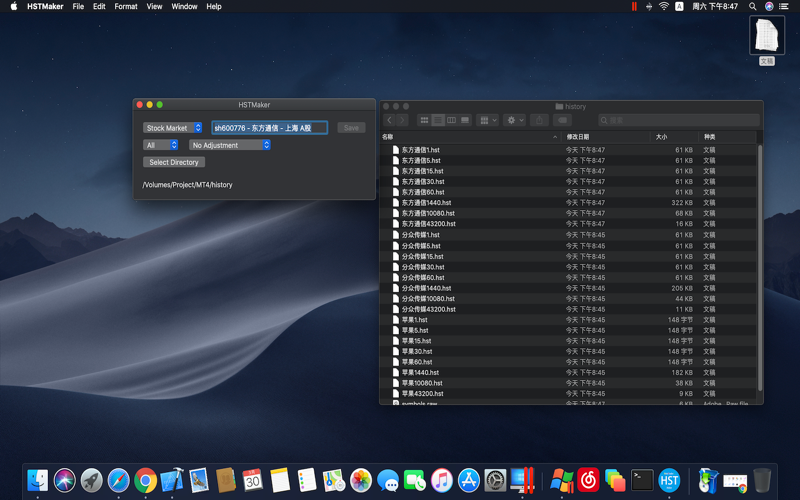Switch Finder to list view
The width and height of the screenshot is (800, 500).
(x=438, y=120)
